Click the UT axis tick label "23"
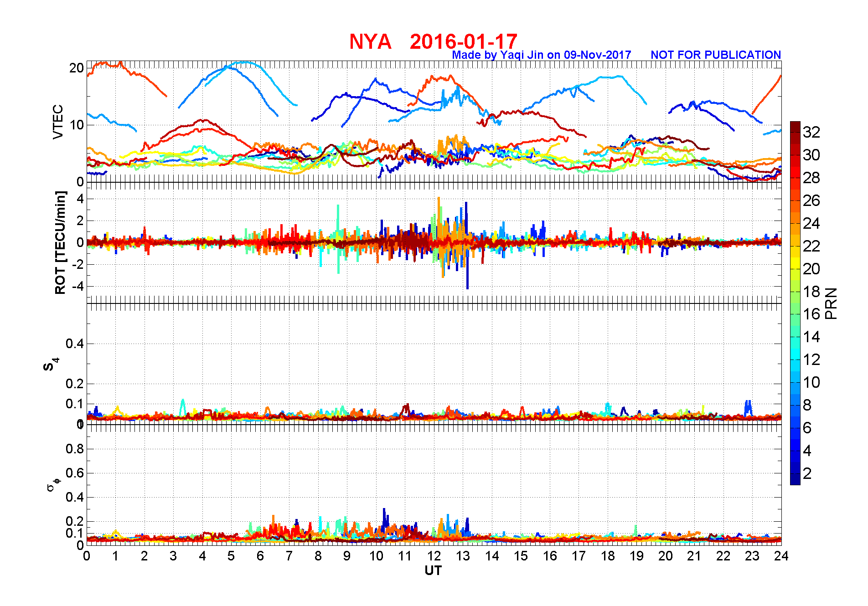 point(752,556)
